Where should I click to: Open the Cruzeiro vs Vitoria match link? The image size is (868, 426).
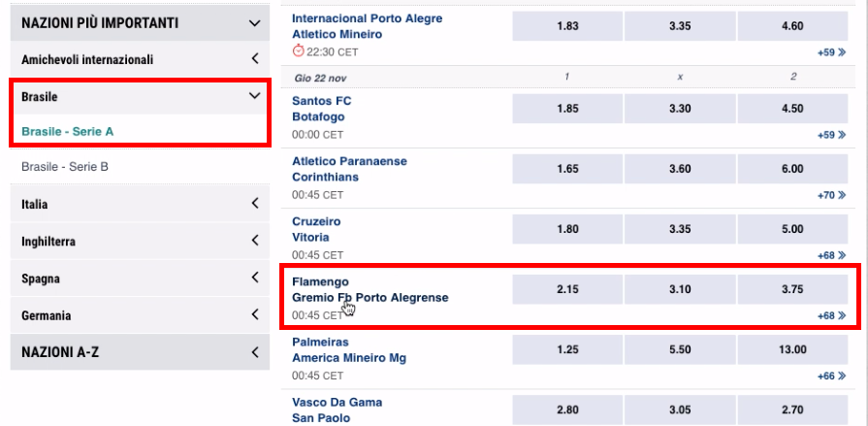pyautogui.click(x=316, y=229)
